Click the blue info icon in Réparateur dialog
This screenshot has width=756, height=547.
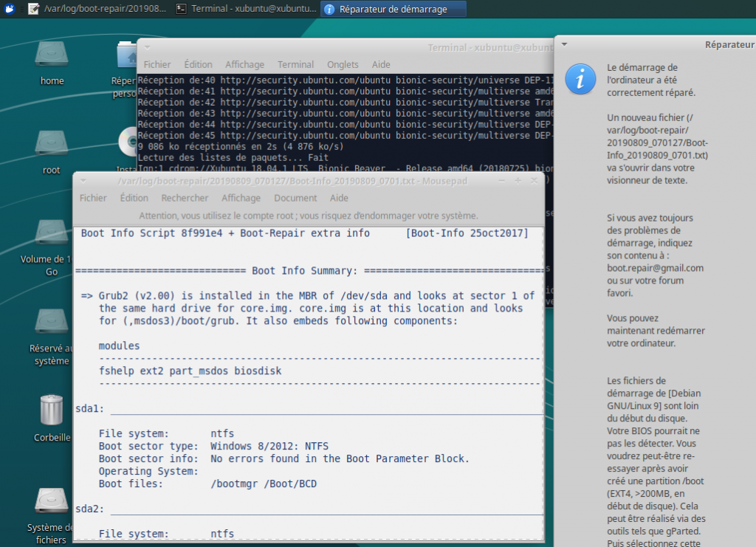point(580,78)
